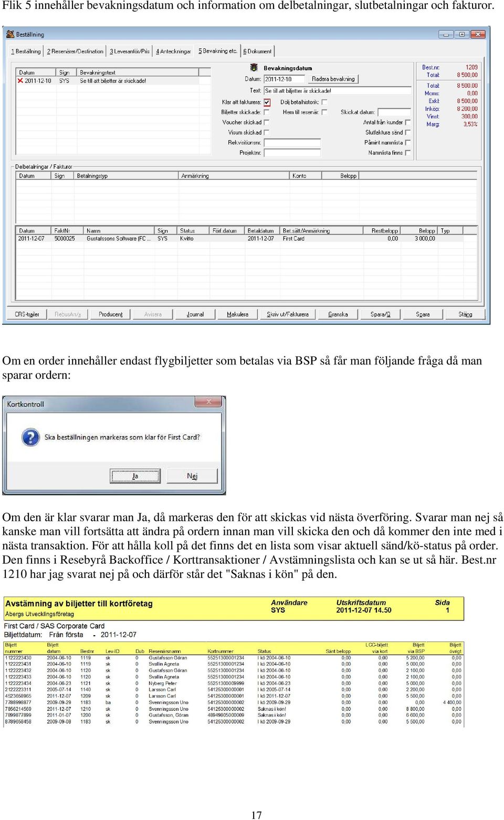Screen dimensions: 504x820
Task: Open the 6 Dokument tab
Action: 257,51
